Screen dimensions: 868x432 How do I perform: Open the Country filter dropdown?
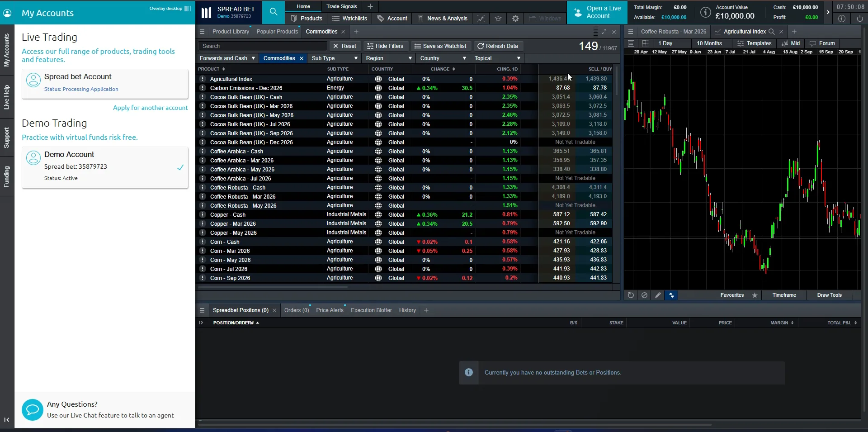443,58
